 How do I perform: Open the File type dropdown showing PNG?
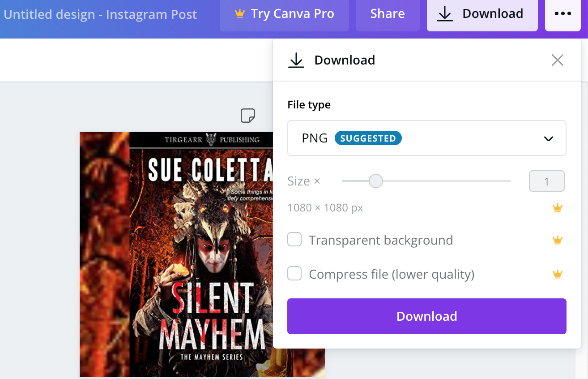426,138
